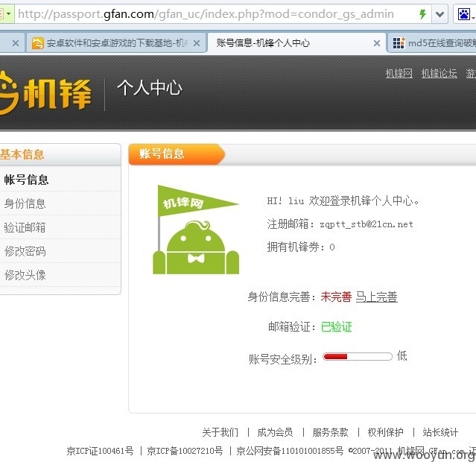Click the HI! liu welcome message
Image resolution: width=476 pixels, height=462 pixels.
point(343,200)
